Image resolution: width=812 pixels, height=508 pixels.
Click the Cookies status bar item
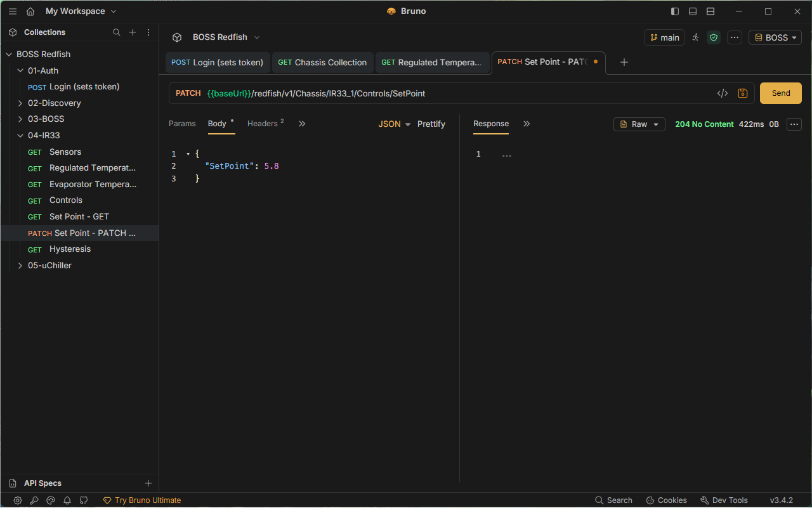[666, 500]
